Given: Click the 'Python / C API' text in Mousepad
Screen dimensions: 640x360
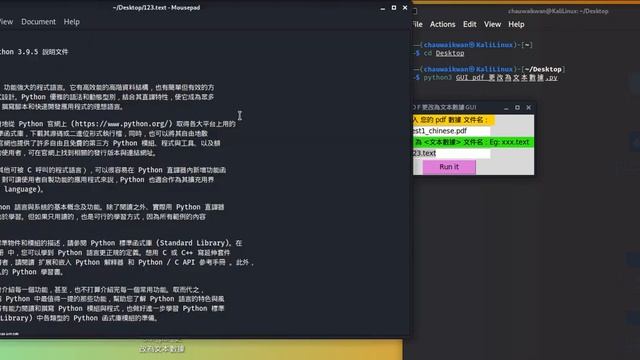Looking at the screenshot, I should point(163,262).
